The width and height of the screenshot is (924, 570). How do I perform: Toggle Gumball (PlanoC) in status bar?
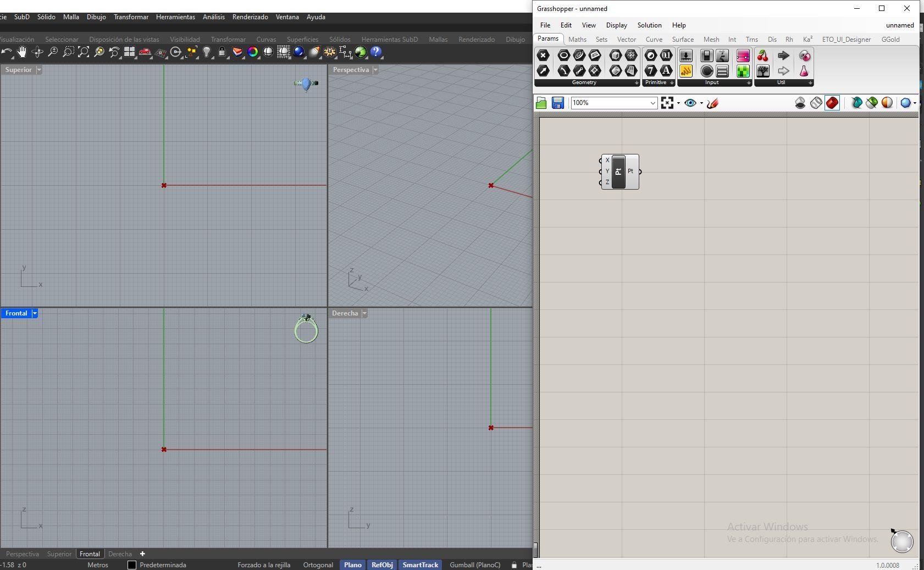click(x=475, y=565)
